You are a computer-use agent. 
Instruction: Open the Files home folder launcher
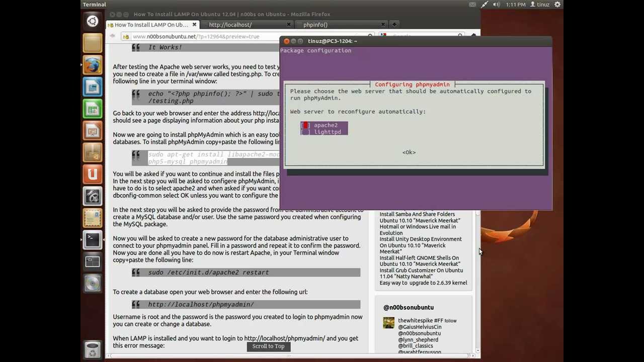[93, 43]
